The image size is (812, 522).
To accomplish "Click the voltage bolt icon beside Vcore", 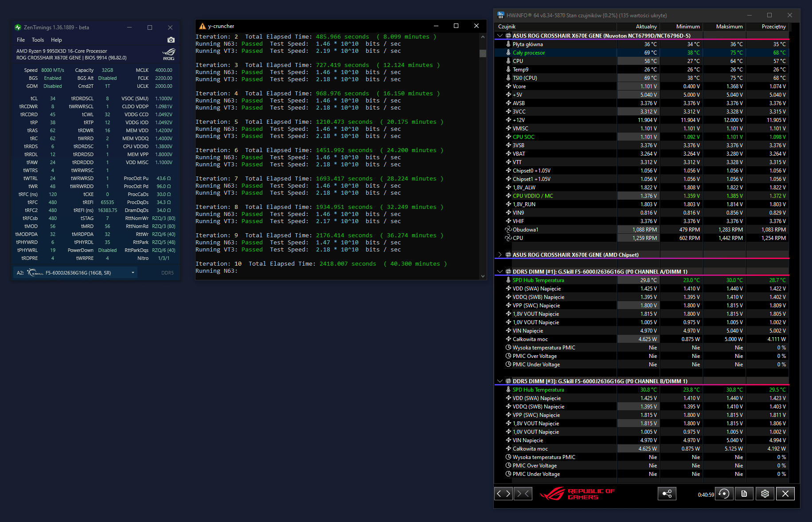I will click(508, 86).
